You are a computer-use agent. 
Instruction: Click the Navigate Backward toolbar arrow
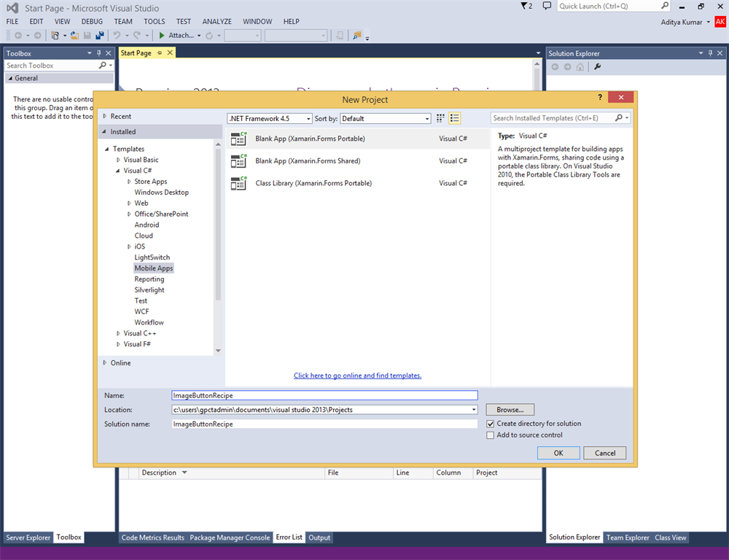coord(18,35)
